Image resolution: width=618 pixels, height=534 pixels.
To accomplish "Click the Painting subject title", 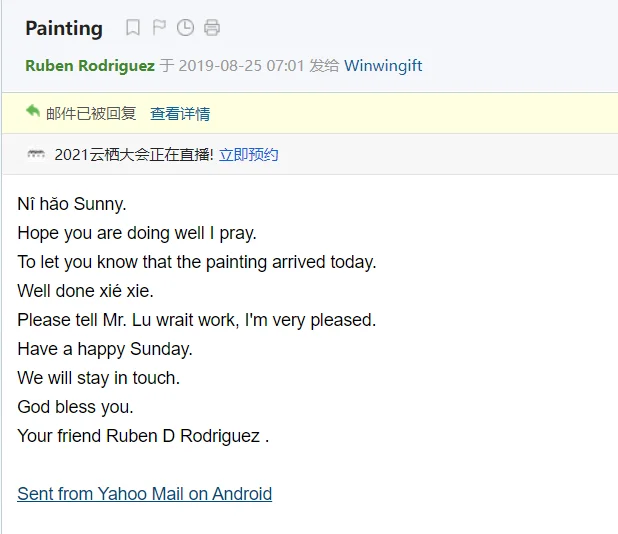I will (x=64, y=28).
